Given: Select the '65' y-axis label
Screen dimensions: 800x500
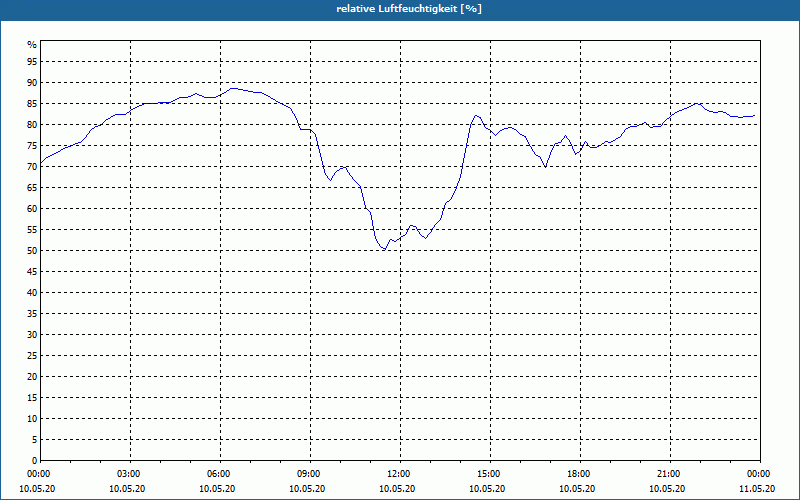Looking at the screenshot, I should (x=32, y=188).
